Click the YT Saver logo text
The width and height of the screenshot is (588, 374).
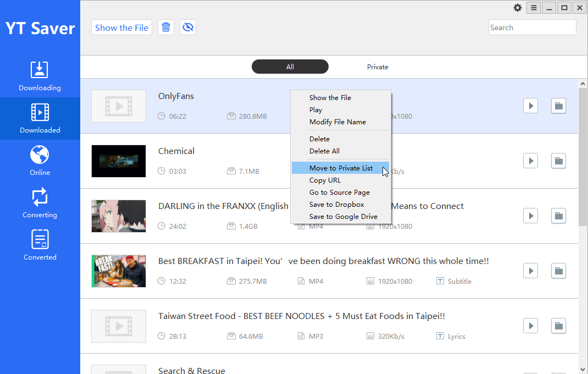[x=40, y=28]
